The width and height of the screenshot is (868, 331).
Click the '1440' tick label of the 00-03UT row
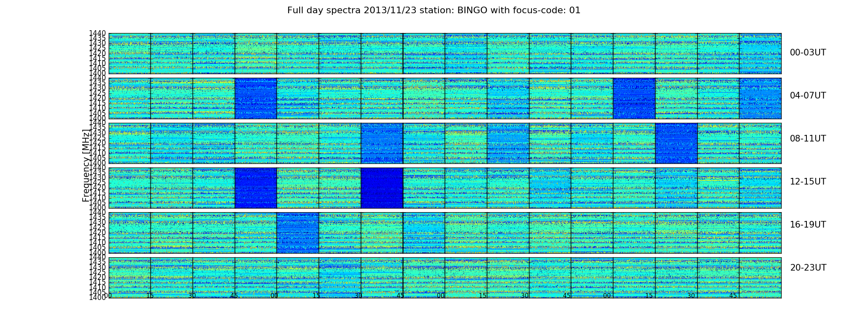coord(98,33)
